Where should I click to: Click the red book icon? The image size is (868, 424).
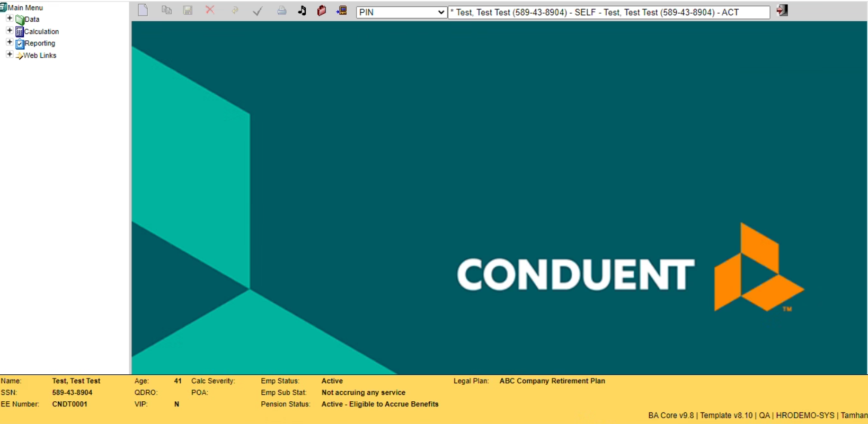coord(321,10)
